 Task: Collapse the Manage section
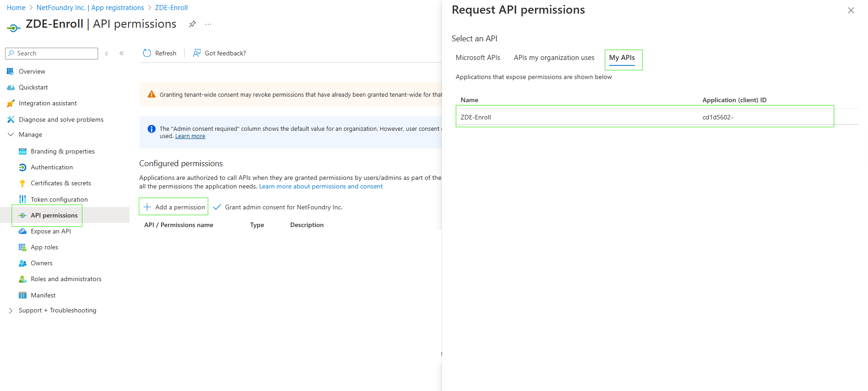11,134
